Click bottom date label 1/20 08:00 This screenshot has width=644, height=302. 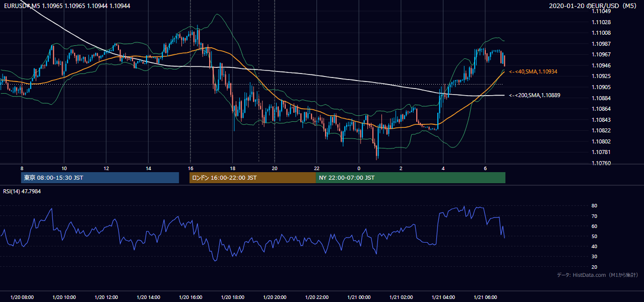point(22,297)
